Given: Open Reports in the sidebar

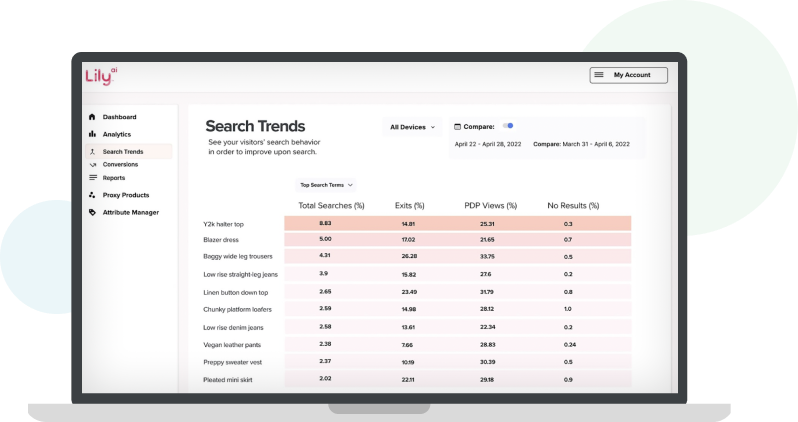Looking at the screenshot, I should click(113, 178).
